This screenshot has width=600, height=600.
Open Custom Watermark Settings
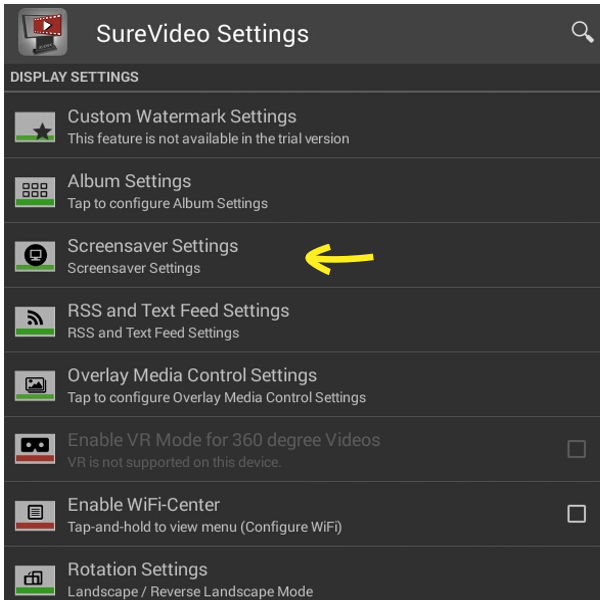tap(302, 125)
